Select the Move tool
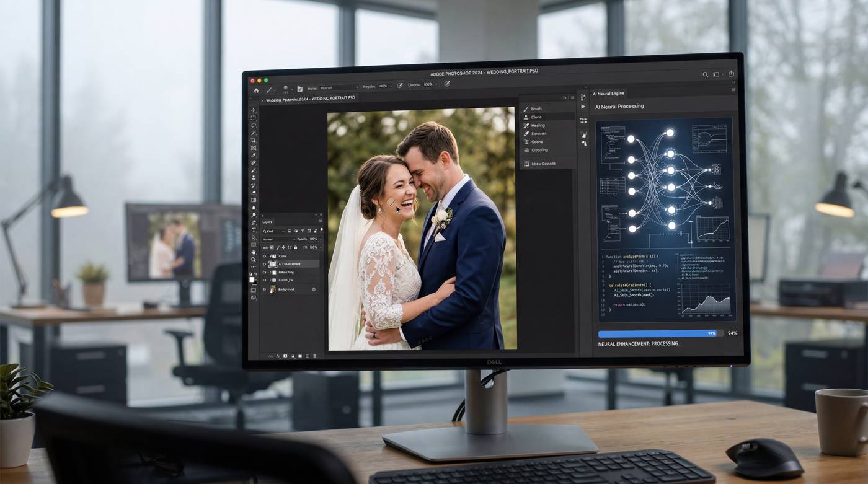The image size is (868, 484). pyautogui.click(x=253, y=110)
